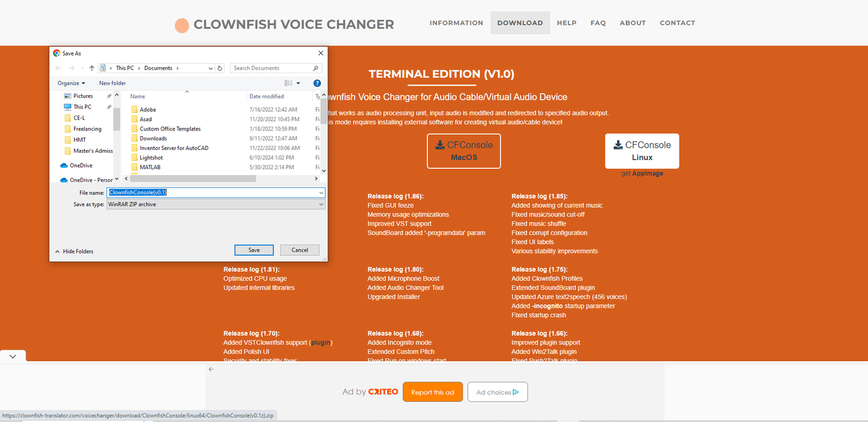Click the Chrome icon in Save As title bar
Image resolution: width=868 pixels, height=422 pixels.
pyautogui.click(x=57, y=53)
